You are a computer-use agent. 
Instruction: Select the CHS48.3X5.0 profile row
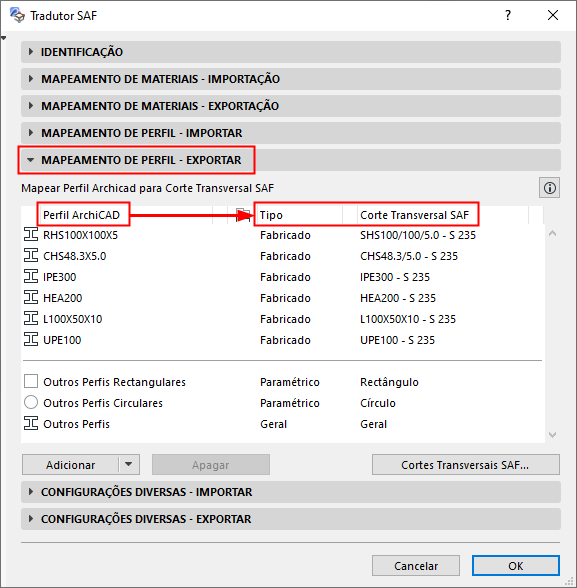click(283, 256)
